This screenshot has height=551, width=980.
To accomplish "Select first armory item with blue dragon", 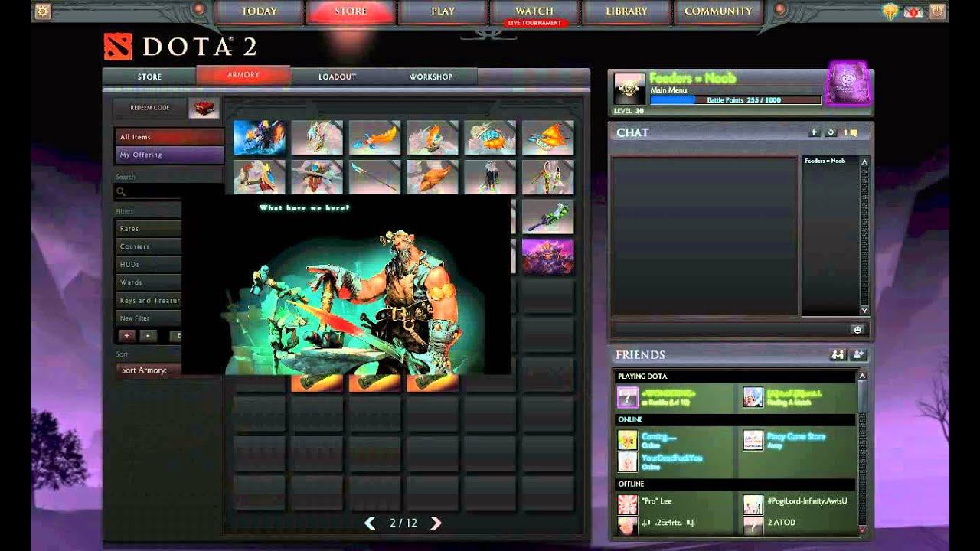I will click(260, 138).
